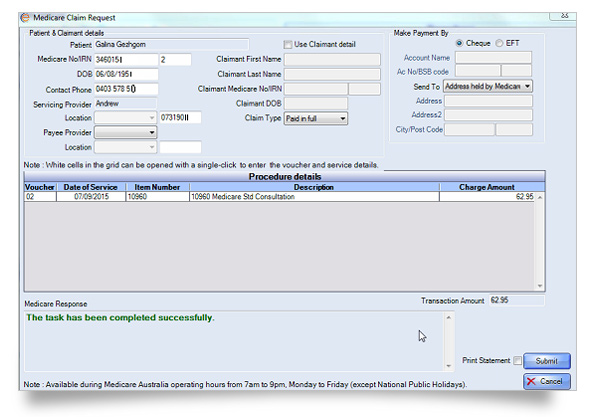The image size is (593, 417).
Task: Click Medicare Response scroll up arrow
Action: [449, 318]
